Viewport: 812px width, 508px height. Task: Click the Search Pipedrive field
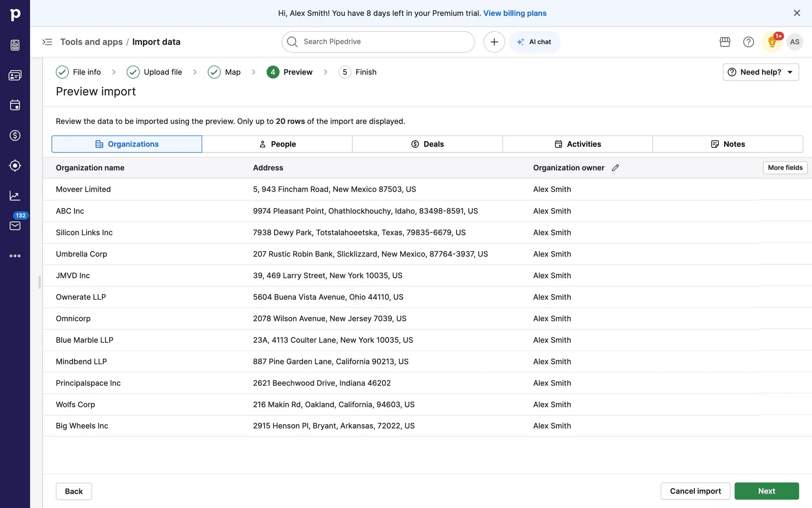pos(378,42)
